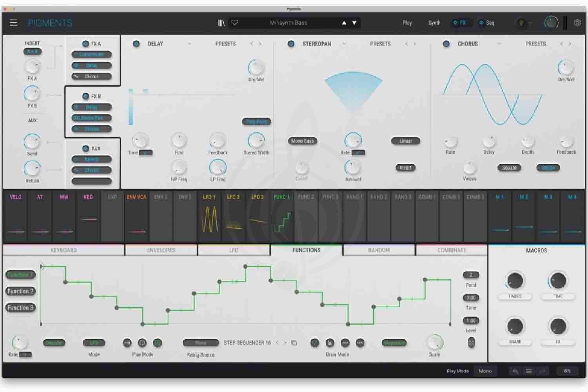Image resolution: width=588 pixels, height=392 pixels.
Task: Open the edit history list icon
Action: (x=528, y=371)
